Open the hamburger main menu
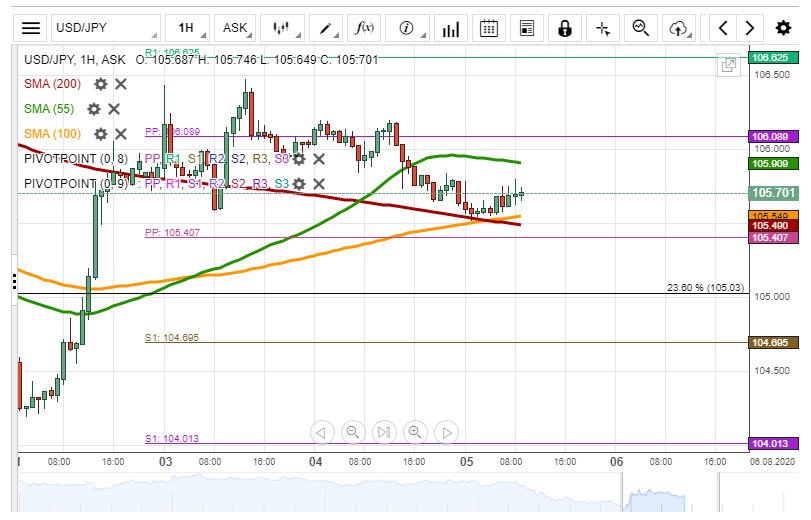 point(31,28)
